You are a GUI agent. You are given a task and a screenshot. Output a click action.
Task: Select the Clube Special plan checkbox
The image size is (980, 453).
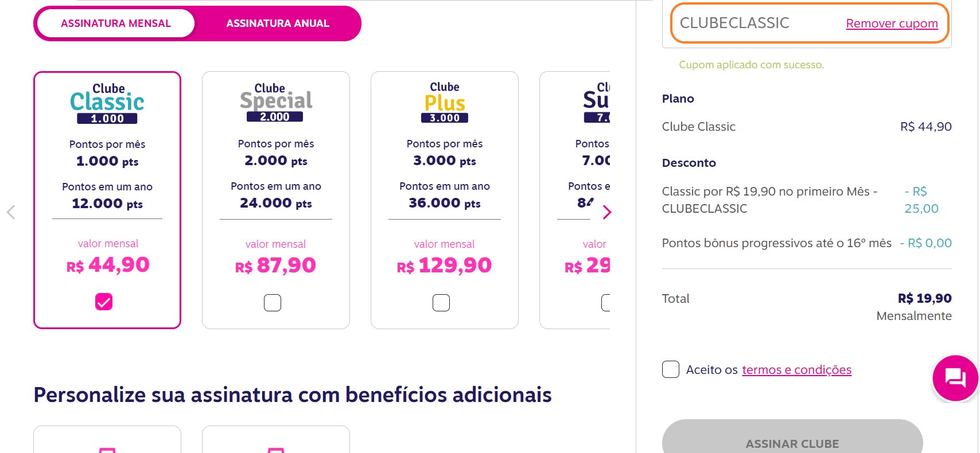pyautogui.click(x=273, y=302)
